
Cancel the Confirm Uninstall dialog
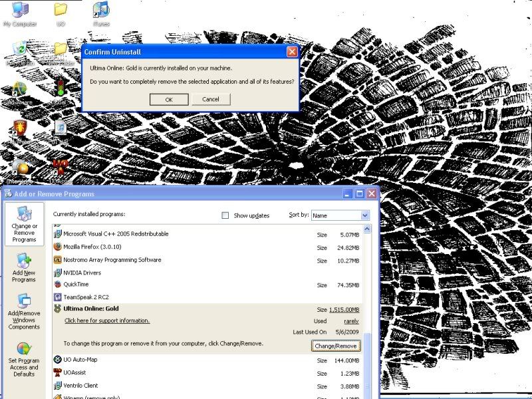pos(211,99)
